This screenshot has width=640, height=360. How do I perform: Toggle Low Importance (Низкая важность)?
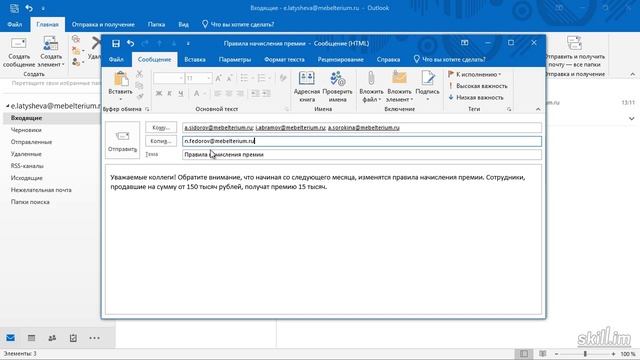click(x=476, y=98)
